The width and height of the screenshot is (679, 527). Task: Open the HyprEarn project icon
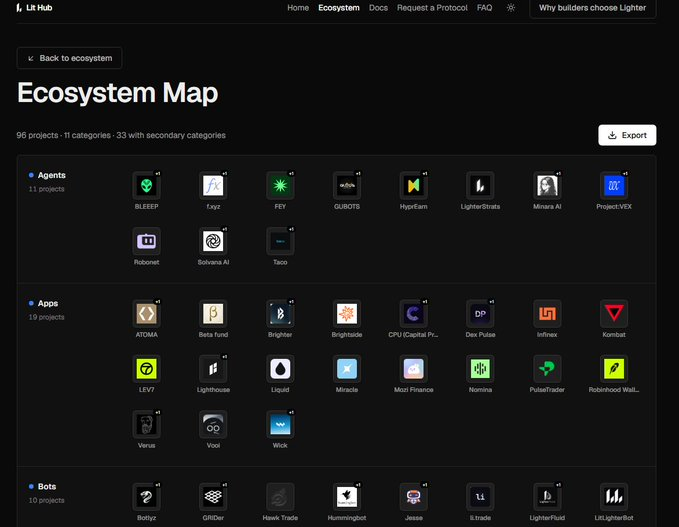pos(414,186)
